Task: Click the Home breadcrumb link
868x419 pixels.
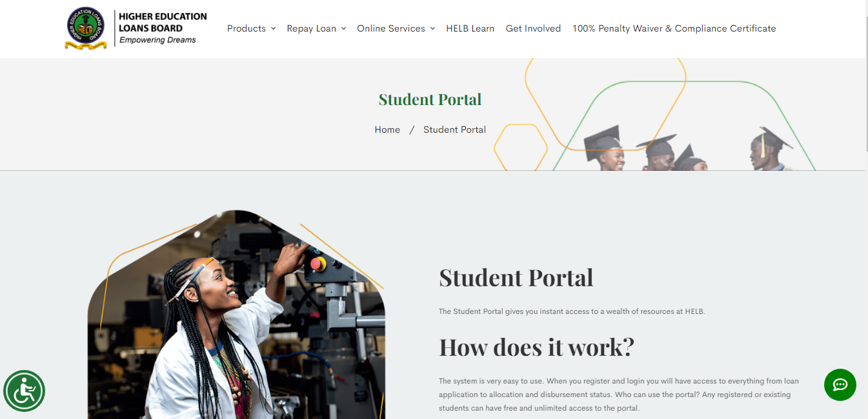Action: pos(387,130)
